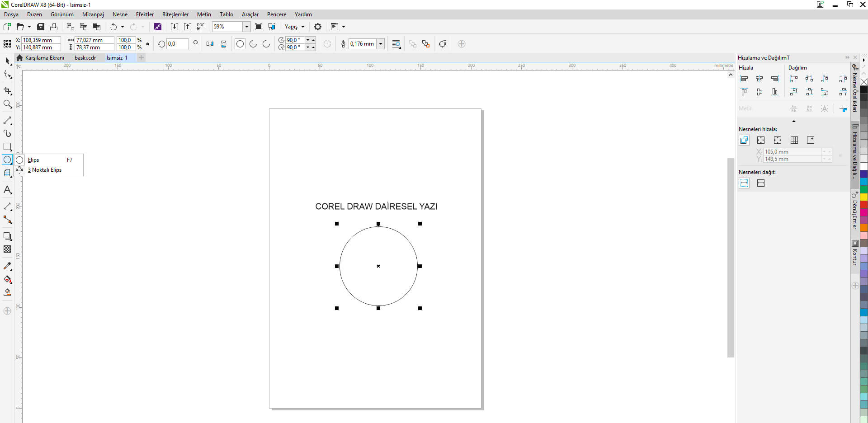Pick the Zoom magnifier tool
The height and width of the screenshot is (423, 868).
tap(7, 104)
